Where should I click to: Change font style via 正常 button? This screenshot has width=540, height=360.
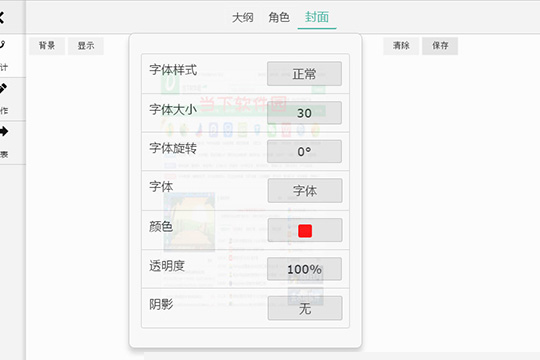point(304,74)
